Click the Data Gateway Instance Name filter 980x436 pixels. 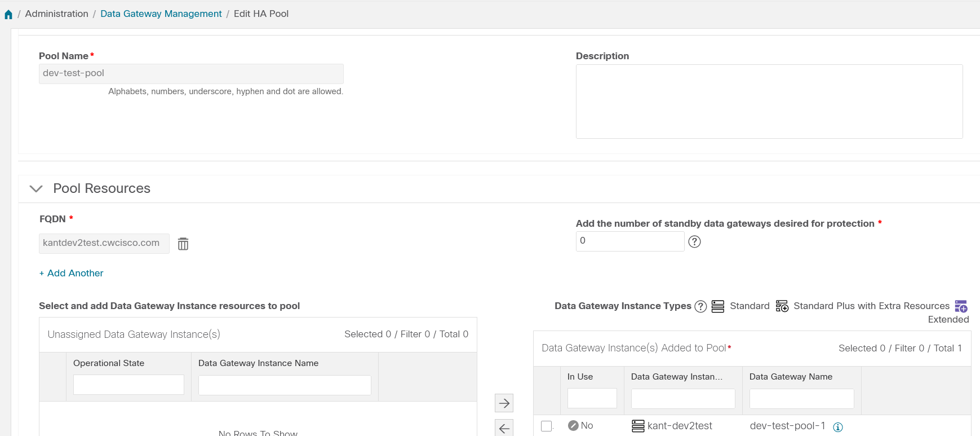coord(285,385)
